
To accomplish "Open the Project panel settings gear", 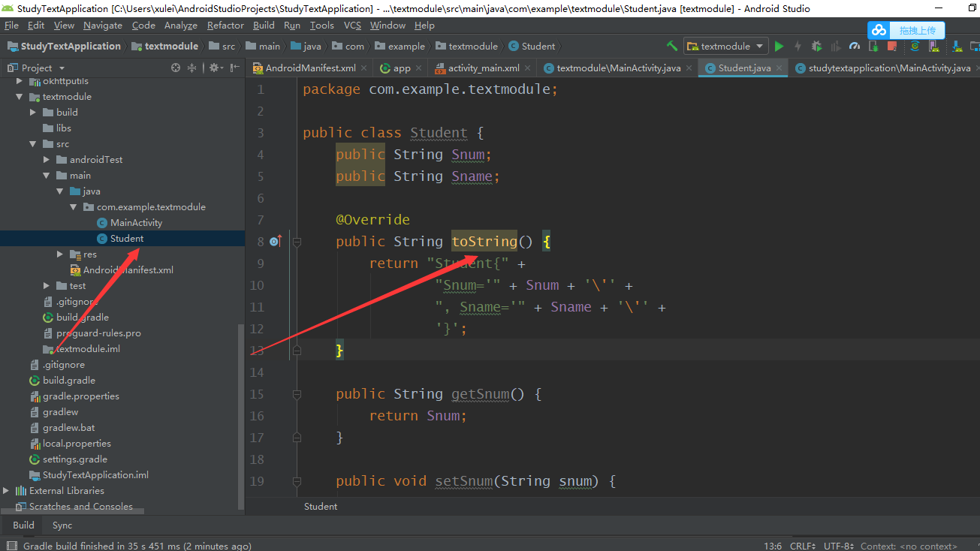I will pos(215,68).
